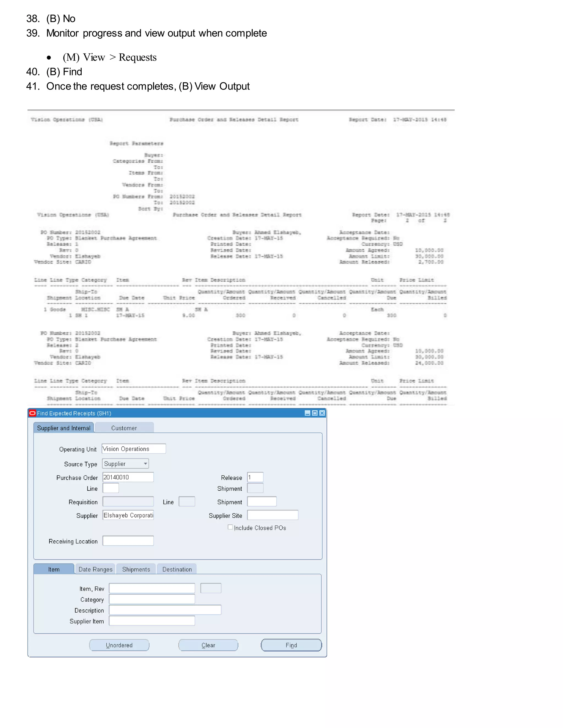The height and width of the screenshot is (728, 563).
Task: Focus the Release number field
Action: (x=255, y=477)
